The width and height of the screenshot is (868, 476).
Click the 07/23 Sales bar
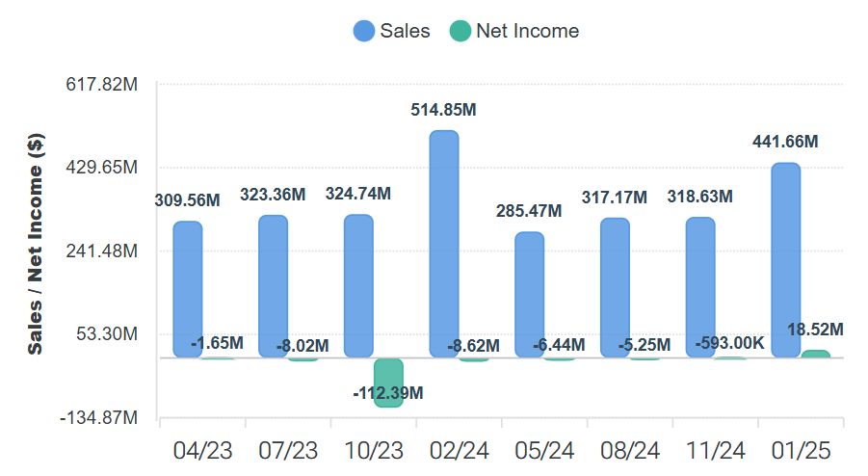click(274, 286)
